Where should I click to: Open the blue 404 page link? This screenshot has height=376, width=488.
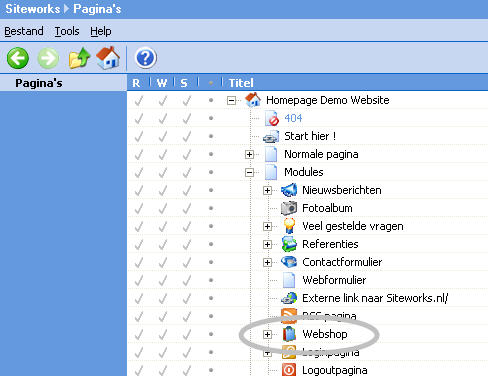pyautogui.click(x=293, y=118)
